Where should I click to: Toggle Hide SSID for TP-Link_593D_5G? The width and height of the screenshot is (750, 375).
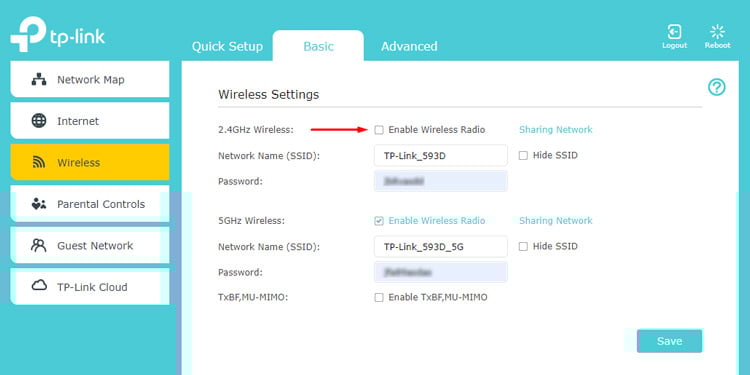tap(523, 246)
